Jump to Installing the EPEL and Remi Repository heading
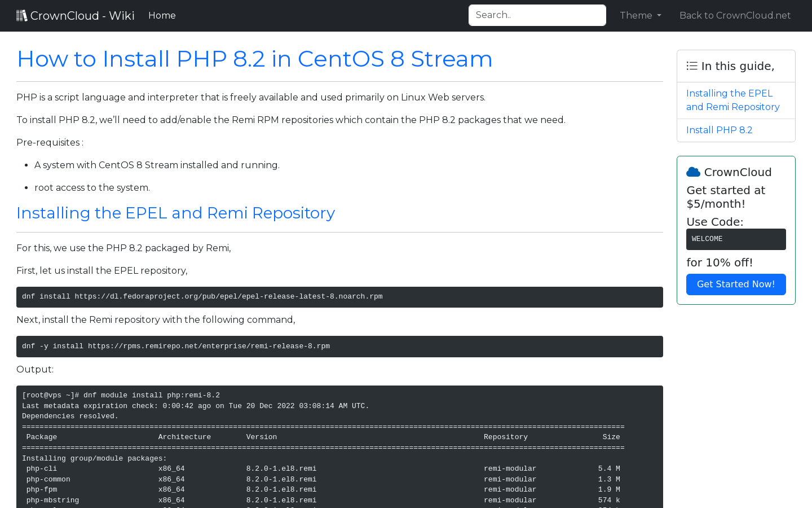 pyautogui.click(x=175, y=213)
